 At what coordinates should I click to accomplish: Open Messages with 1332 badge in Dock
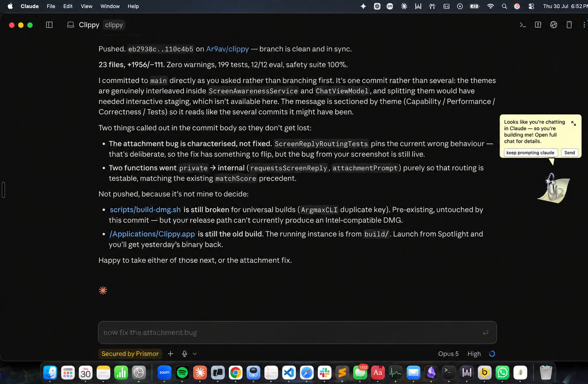click(x=360, y=373)
